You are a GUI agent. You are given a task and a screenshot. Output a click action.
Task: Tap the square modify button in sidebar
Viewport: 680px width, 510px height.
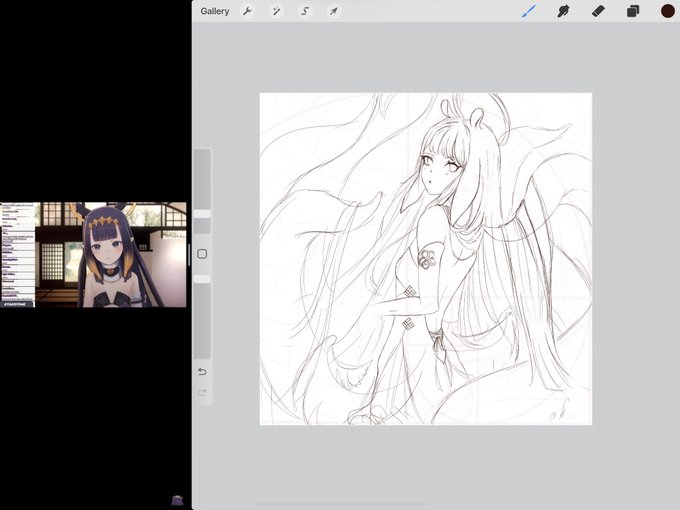tap(202, 254)
